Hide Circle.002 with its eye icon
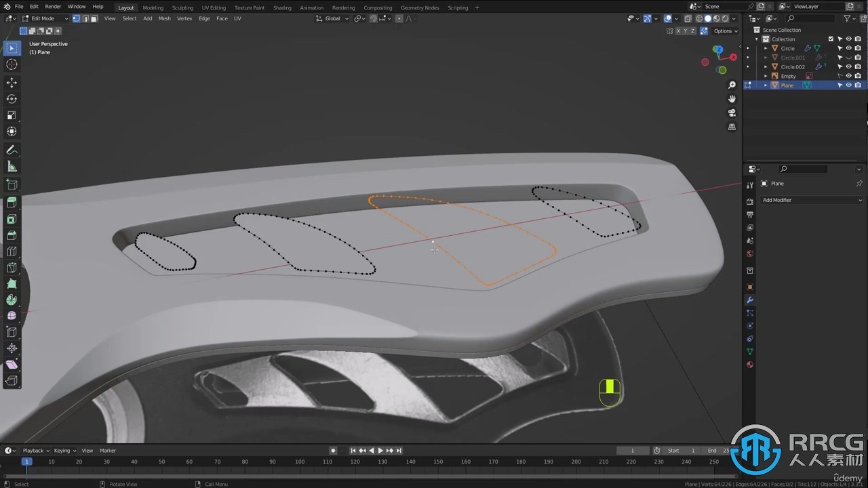This screenshot has width=868, height=488. point(848,67)
